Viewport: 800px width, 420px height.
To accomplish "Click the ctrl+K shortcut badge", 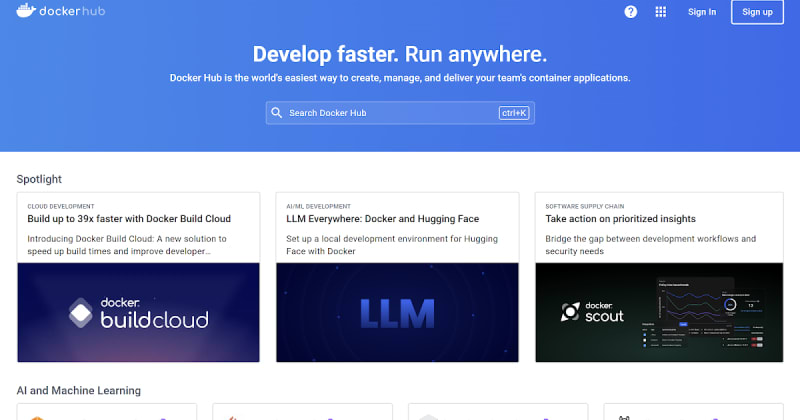I will point(513,113).
